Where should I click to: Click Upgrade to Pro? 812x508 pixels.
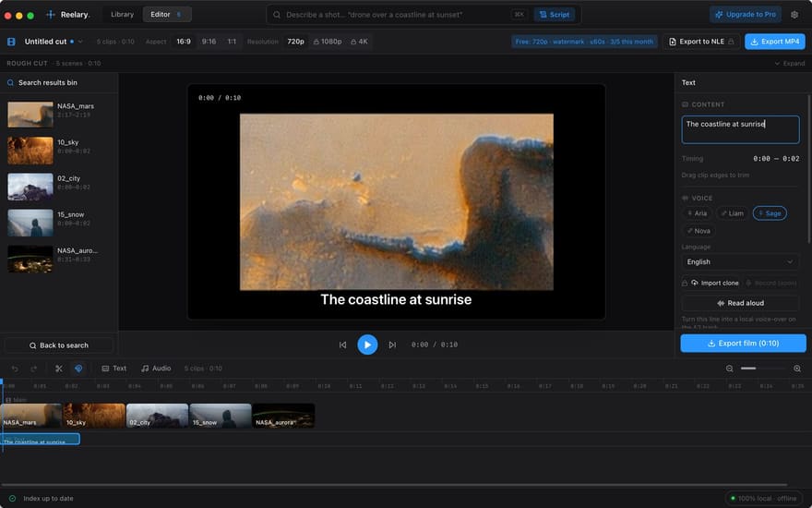coord(746,15)
